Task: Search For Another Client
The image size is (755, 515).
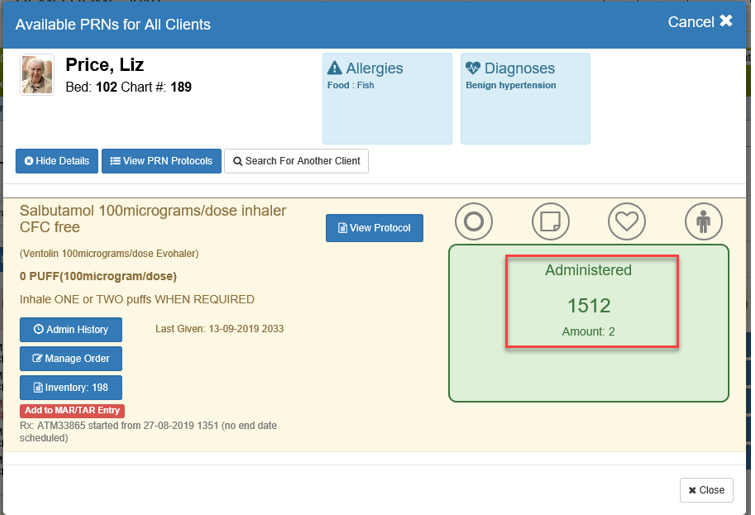Action: click(296, 161)
